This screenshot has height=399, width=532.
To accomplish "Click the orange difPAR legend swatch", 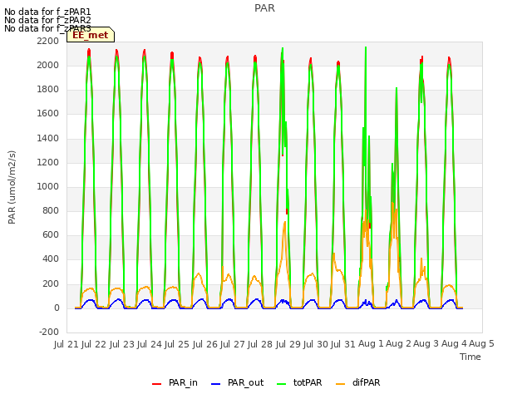I will pos(340,384).
